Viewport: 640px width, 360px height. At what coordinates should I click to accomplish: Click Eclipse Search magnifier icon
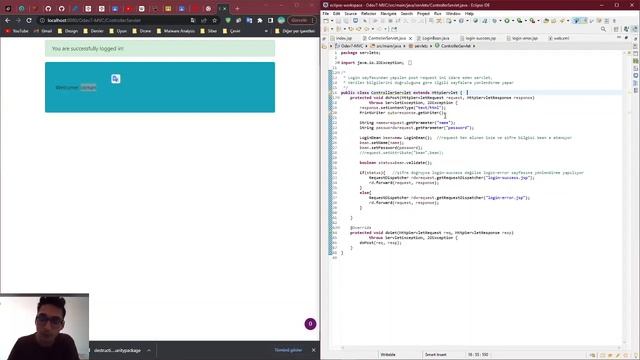point(603,29)
